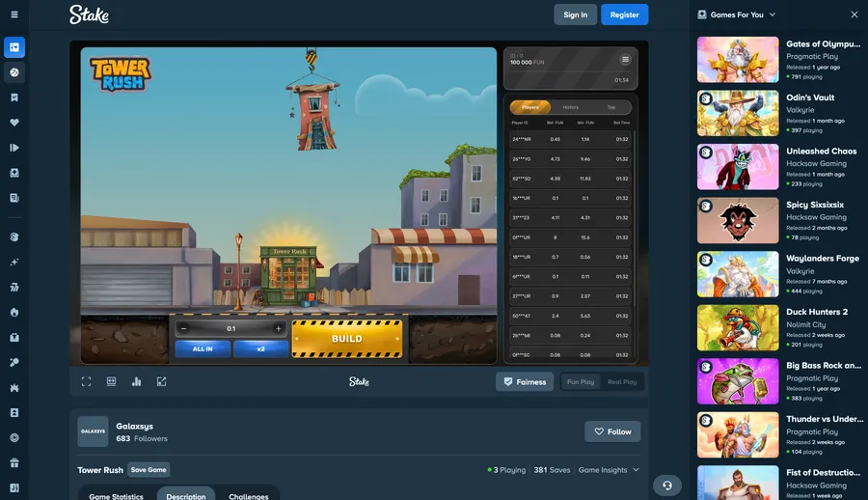The image size is (868, 500).
Task: Increase the bet with the plus button
Action: 279,329
